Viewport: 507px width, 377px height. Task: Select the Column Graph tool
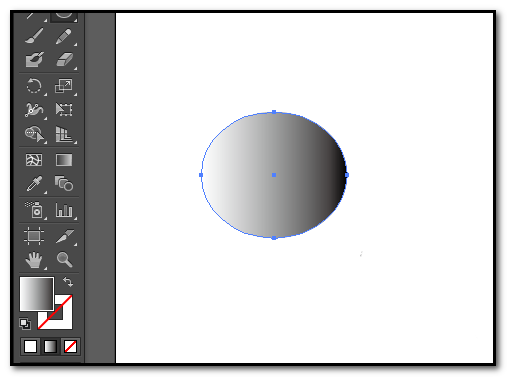tap(64, 210)
